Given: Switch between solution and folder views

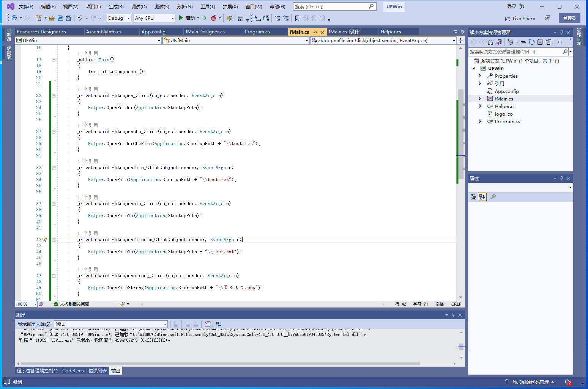Looking at the screenshot, I should click(x=499, y=42).
